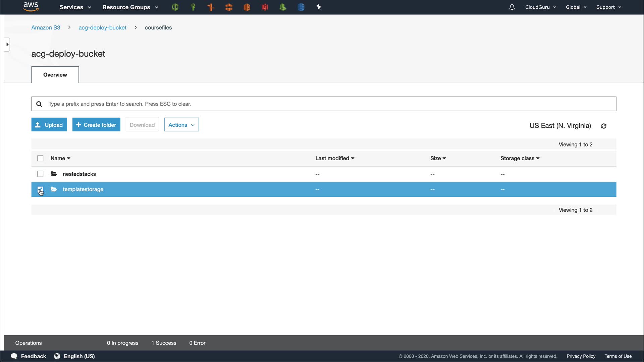Click the Upload button

pos(49,125)
